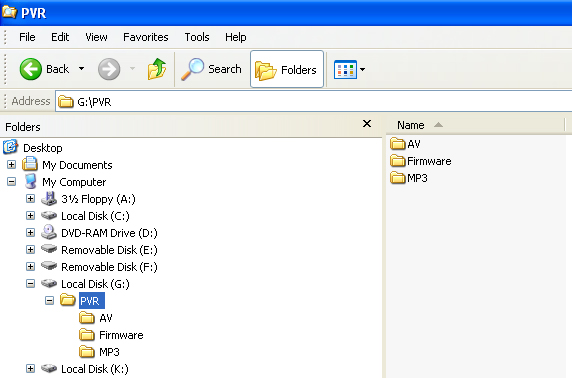
Task: Click the Local Disk (K:) drive icon
Action: (x=49, y=368)
